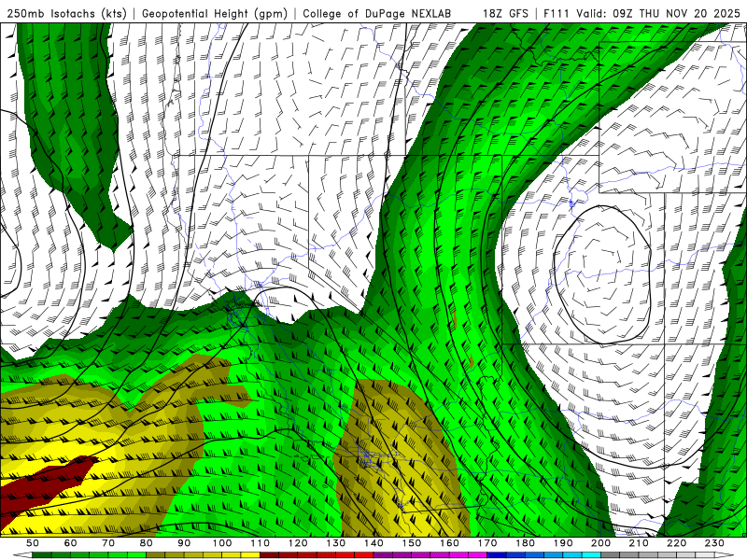This screenshot has height=560, width=747.
Task: Click the bright yellow color bar swatch below 110
Action: [250, 555]
